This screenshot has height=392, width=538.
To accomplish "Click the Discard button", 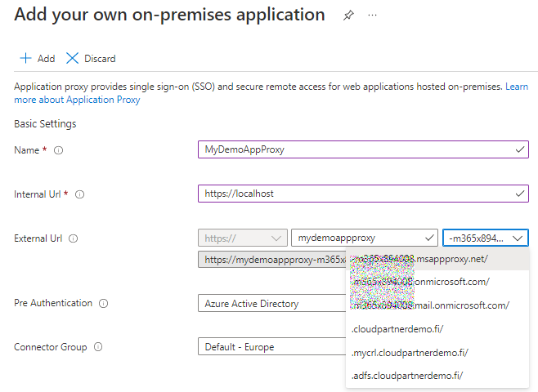I will tap(91, 59).
